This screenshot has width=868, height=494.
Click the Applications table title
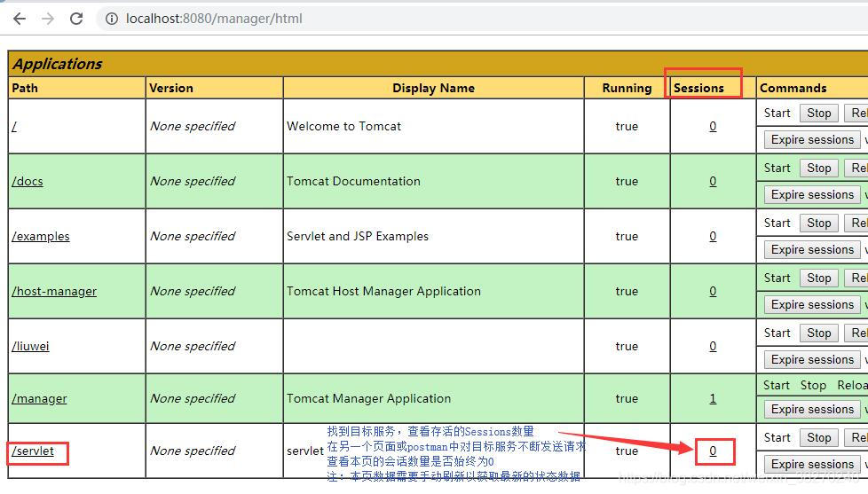tap(58, 64)
